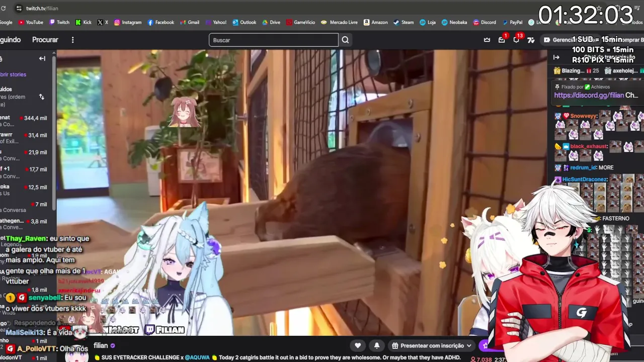Click the site info icon in address bar
This screenshot has width=644, height=362.
pos(19,8)
